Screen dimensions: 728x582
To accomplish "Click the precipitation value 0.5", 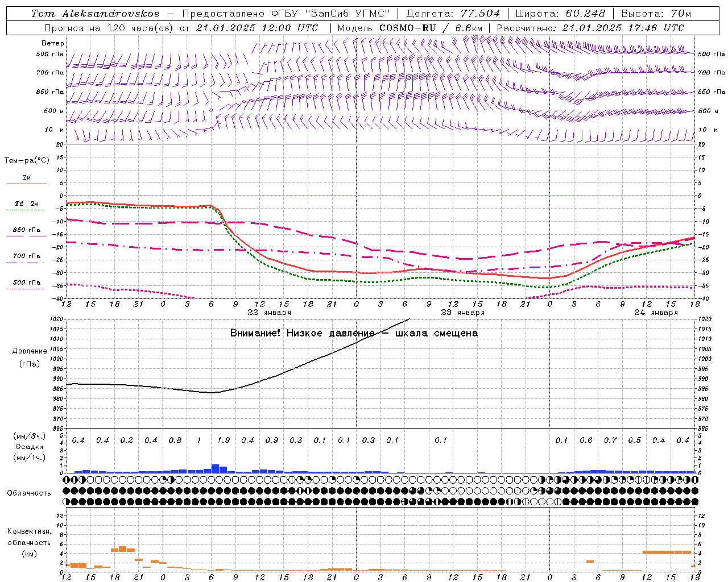I will pyautogui.click(x=634, y=440).
